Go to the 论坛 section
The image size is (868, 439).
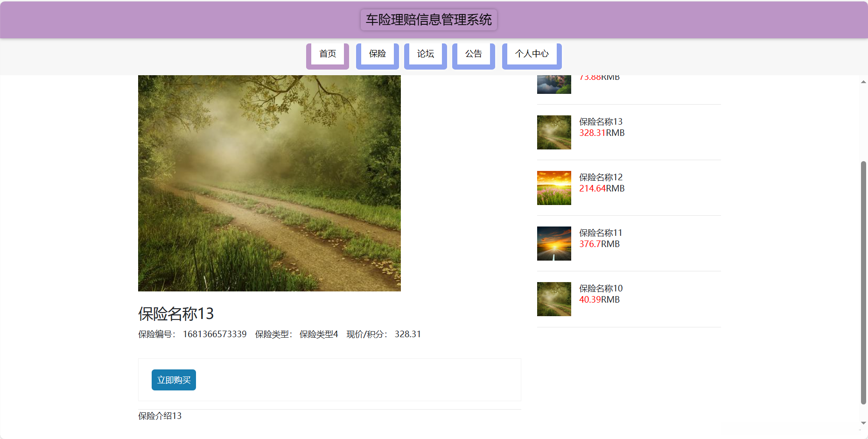pos(425,54)
